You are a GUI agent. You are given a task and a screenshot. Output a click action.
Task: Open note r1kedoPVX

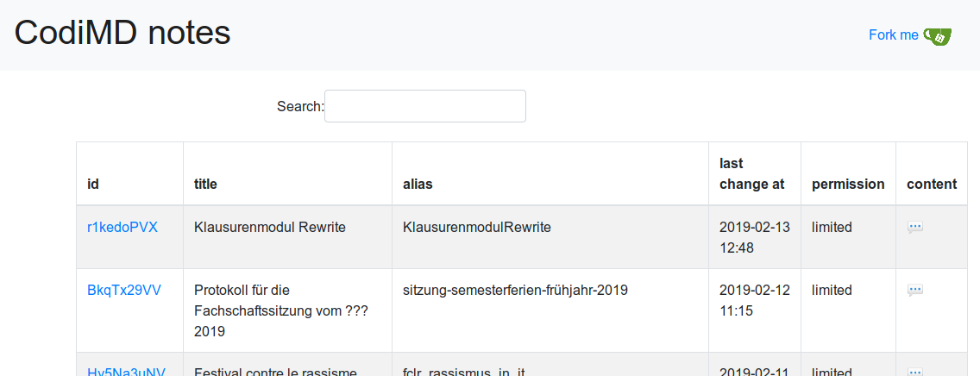pos(122,228)
